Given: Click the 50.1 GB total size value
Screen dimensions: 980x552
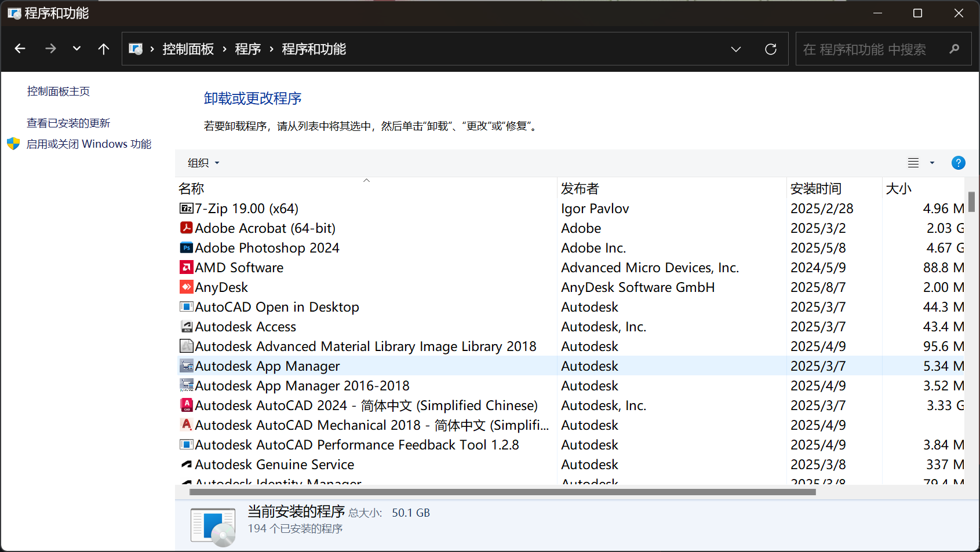Looking at the screenshot, I should [411, 513].
